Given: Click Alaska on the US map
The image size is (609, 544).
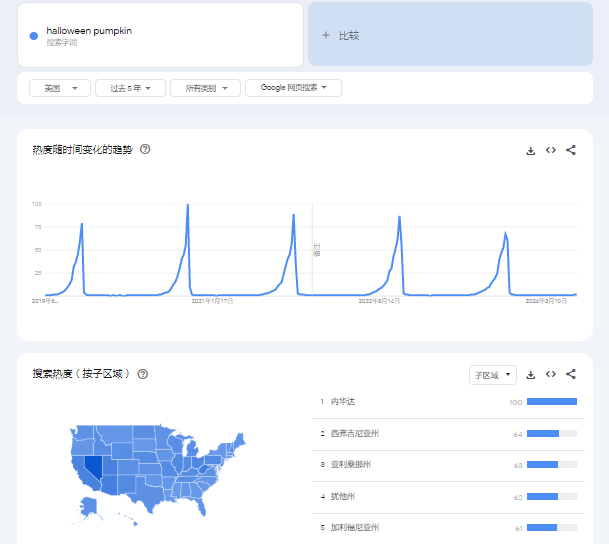Looking at the screenshot, I should coord(88,506).
